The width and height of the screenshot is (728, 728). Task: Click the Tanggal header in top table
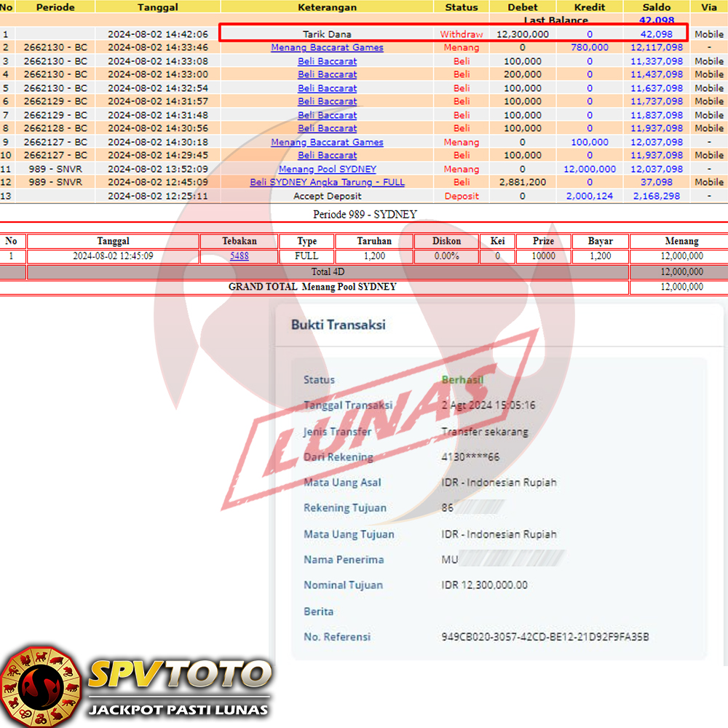tap(157, 7)
